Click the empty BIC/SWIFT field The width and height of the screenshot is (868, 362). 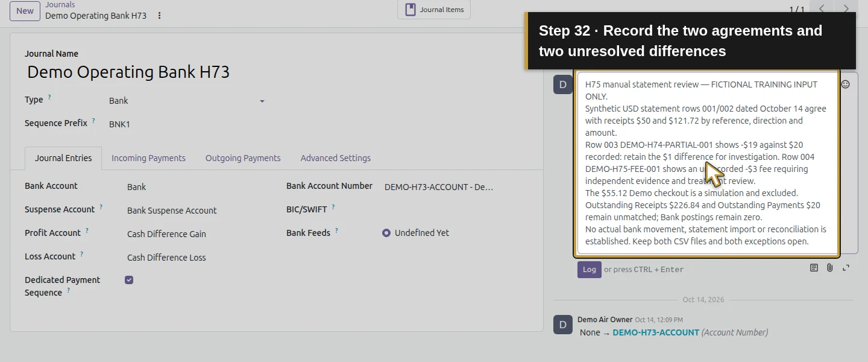point(456,209)
